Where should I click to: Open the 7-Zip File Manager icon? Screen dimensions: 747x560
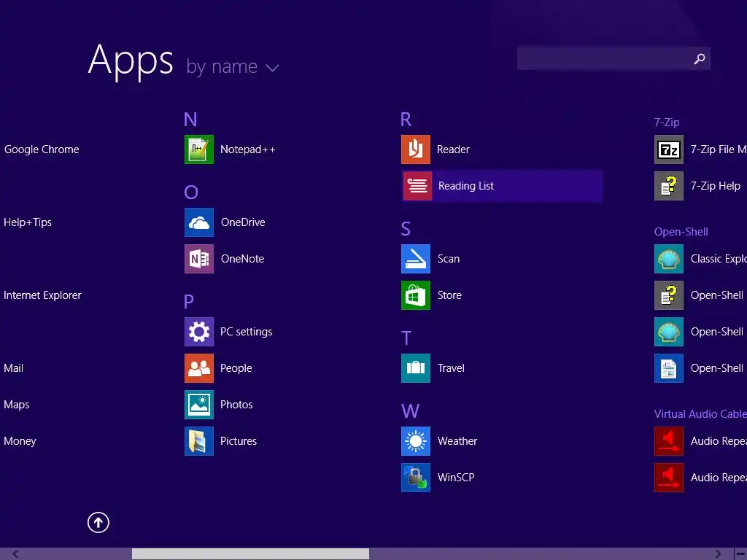coord(669,149)
